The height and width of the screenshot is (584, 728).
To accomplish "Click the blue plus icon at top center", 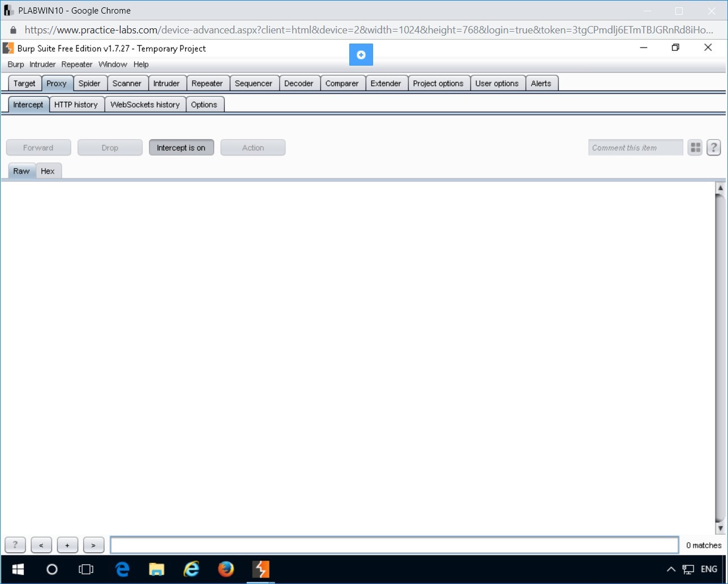I will click(361, 55).
